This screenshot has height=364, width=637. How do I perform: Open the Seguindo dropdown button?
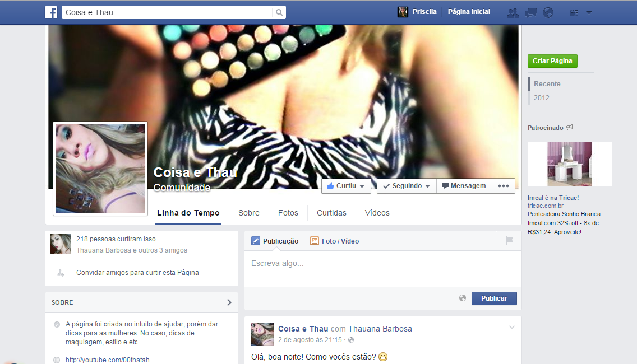(x=407, y=186)
